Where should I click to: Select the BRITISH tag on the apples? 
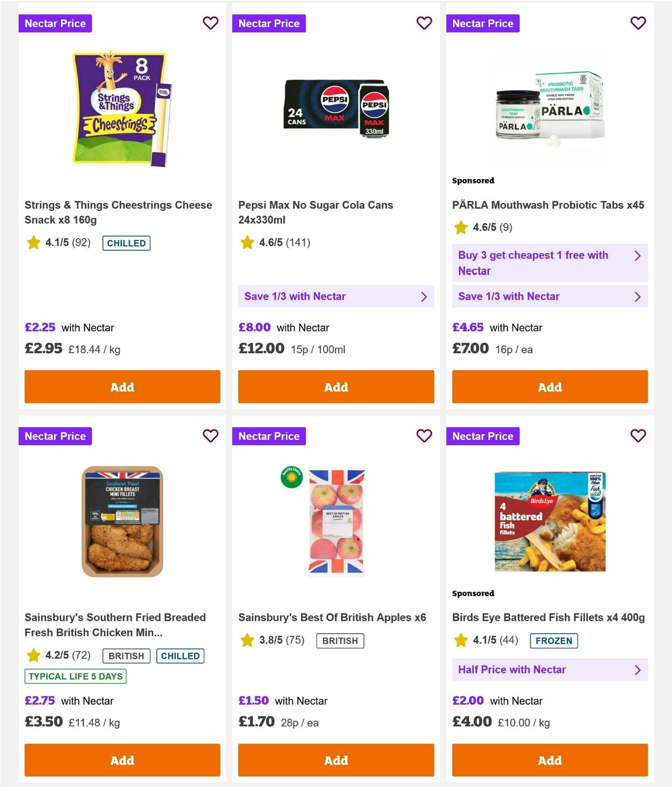(340, 641)
